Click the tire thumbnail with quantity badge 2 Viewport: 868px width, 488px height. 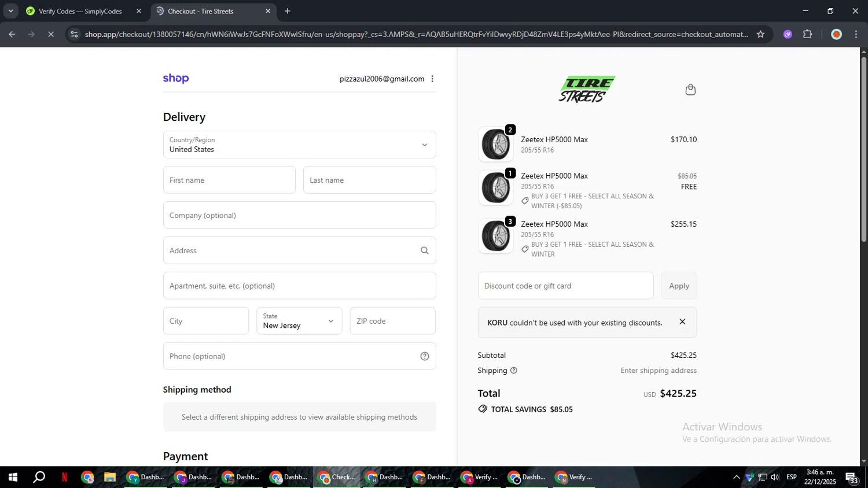pos(496,145)
